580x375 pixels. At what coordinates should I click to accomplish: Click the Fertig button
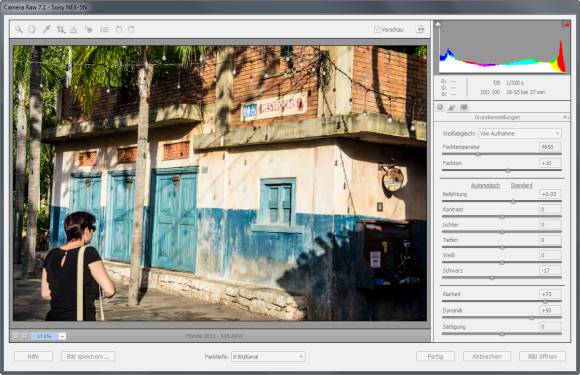pyautogui.click(x=435, y=357)
